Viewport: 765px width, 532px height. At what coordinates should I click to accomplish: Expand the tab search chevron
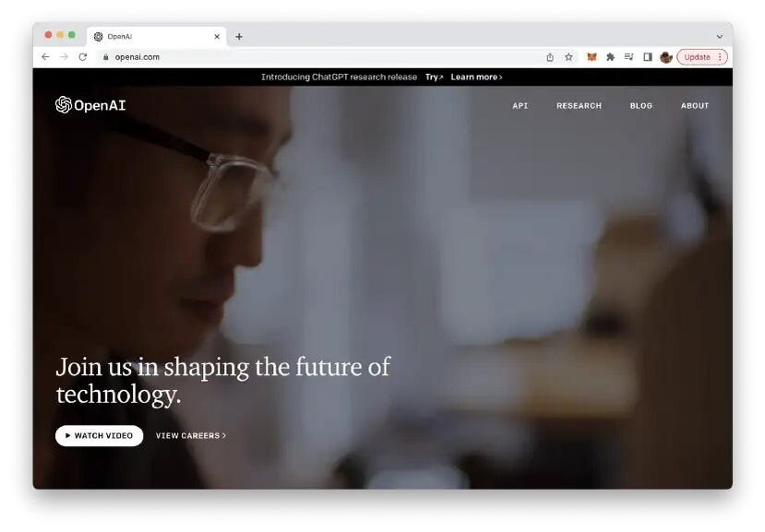[x=720, y=37]
